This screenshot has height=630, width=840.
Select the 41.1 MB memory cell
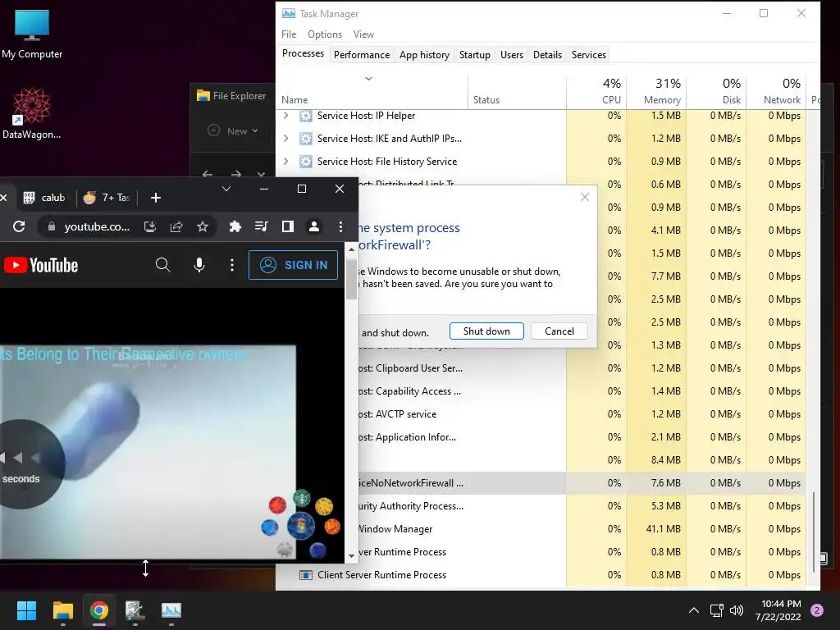656,529
